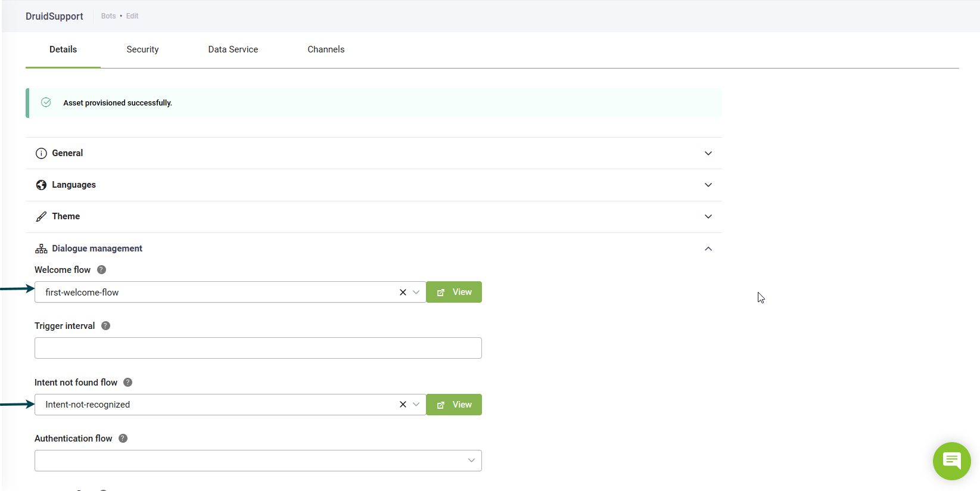The width and height of the screenshot is (980, 491).
Task: Click the Trigger interval input field
Action: [x=258, y=348]
